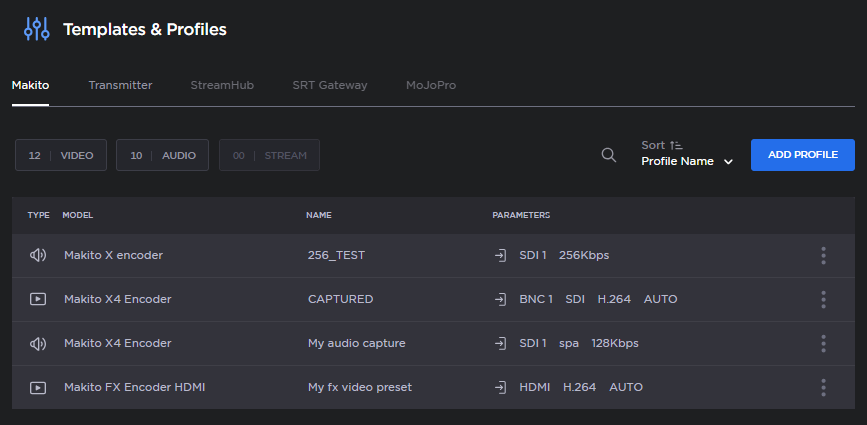Click the PARAMETERS column header

521,215
